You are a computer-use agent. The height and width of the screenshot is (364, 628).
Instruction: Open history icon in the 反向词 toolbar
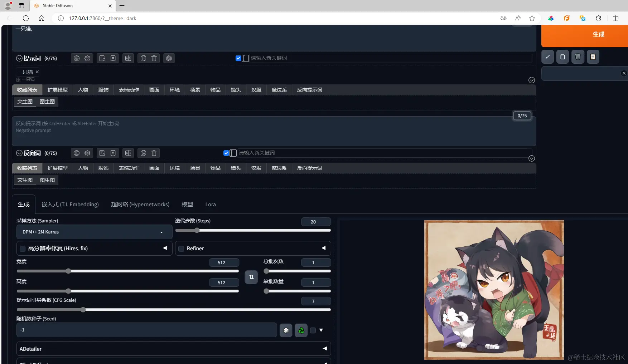(x=102, y=153)
